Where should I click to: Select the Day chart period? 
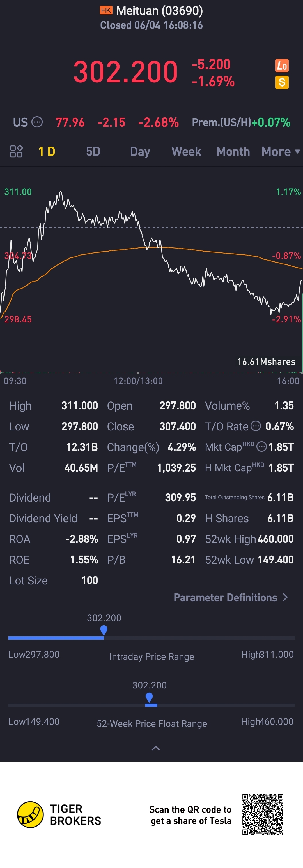pos(140,152)
